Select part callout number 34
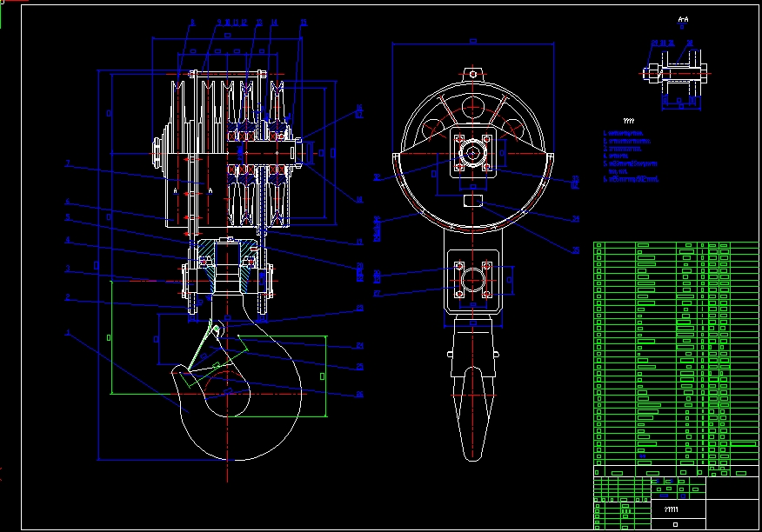Viewport: 762px width, 532px height. tap(575, 219)
